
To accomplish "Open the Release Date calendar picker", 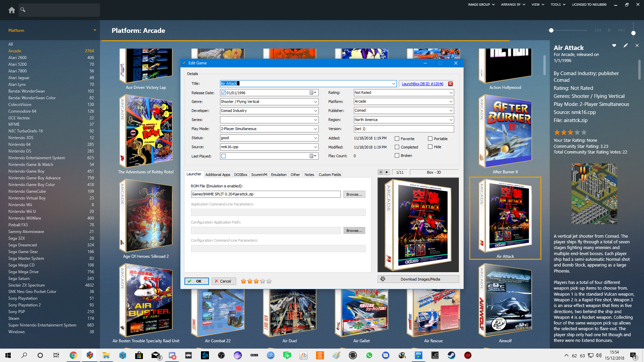I will [313, 93].
